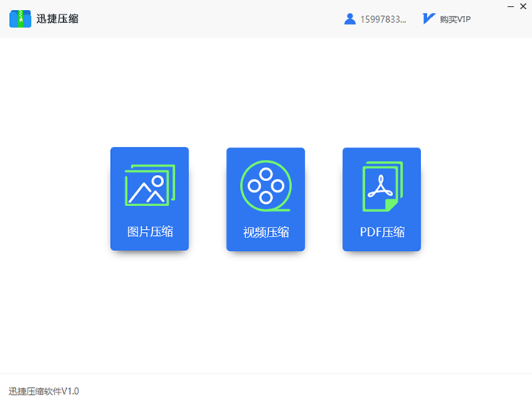Open the 图片压缩 image compression card

click(149, 199)
